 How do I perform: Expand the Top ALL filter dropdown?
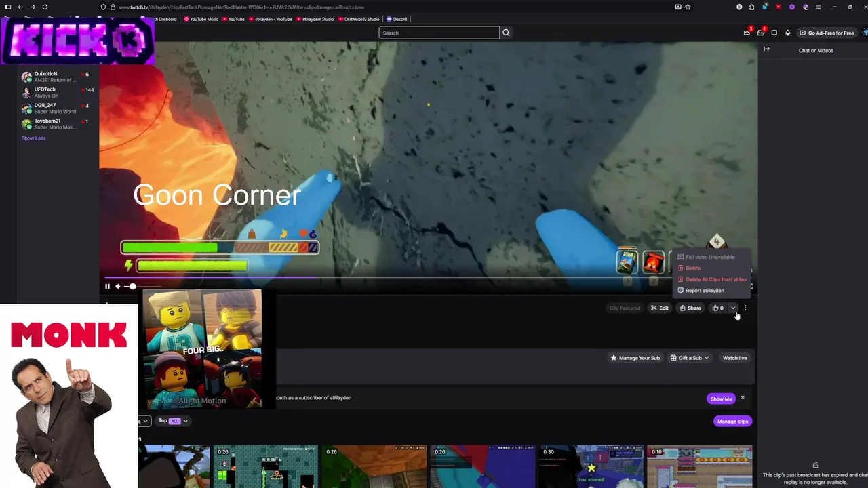[x=173, y=421]
